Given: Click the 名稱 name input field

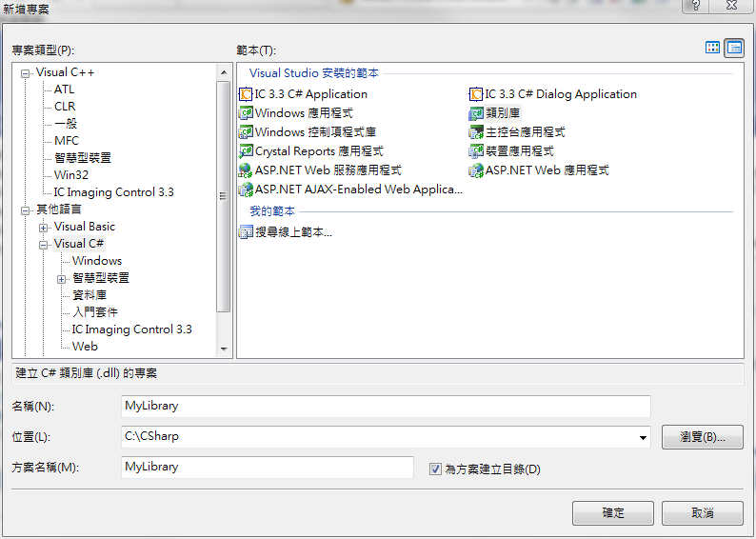Looking at the screenshot, I should tap(386, 406).
